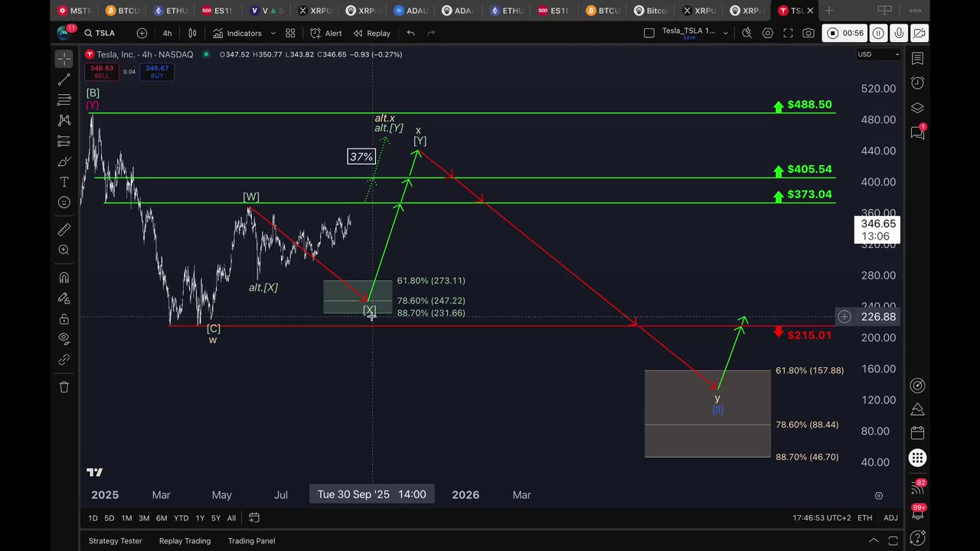This screenshot has width=980, height=551.
Task: Show All date range
Action: coord(231,518)
